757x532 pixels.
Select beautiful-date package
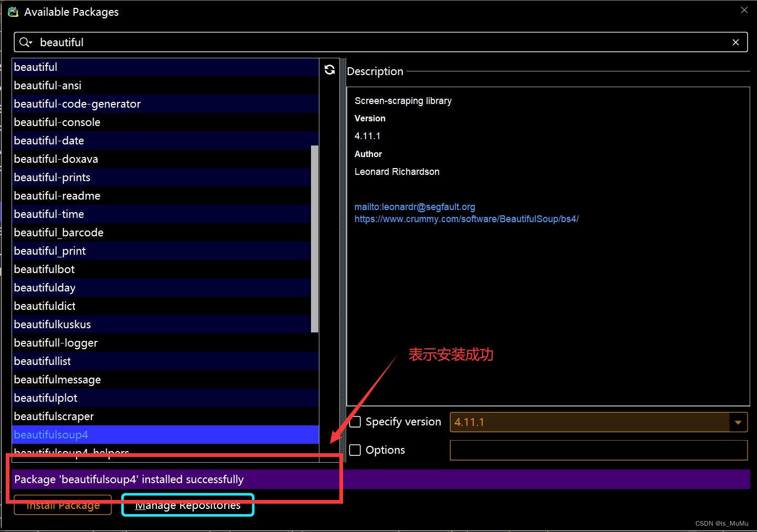[x=165, y=141]
